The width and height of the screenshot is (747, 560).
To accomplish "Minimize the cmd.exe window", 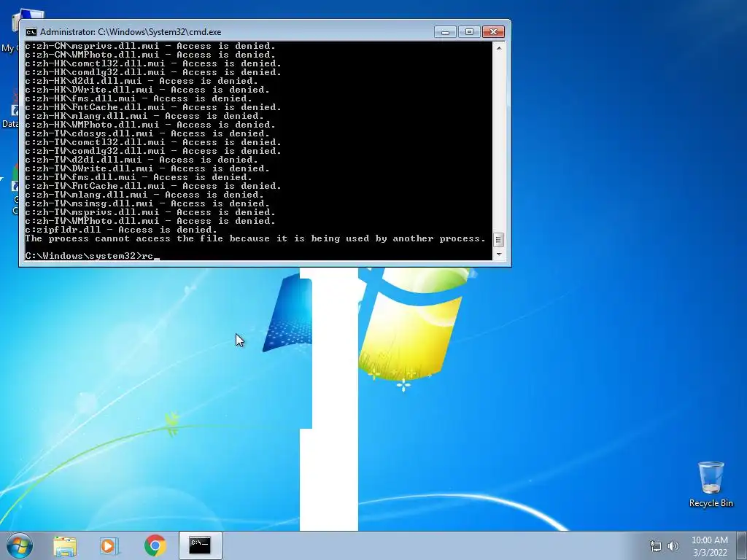I will 445,32.
